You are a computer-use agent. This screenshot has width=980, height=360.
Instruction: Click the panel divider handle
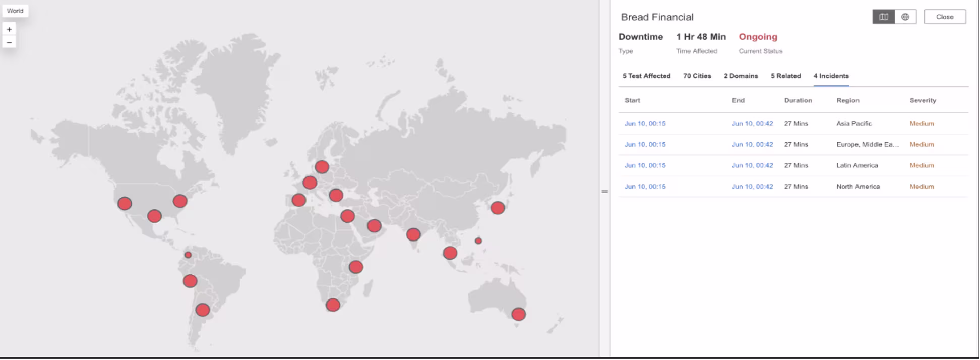(x=604, y=191)
